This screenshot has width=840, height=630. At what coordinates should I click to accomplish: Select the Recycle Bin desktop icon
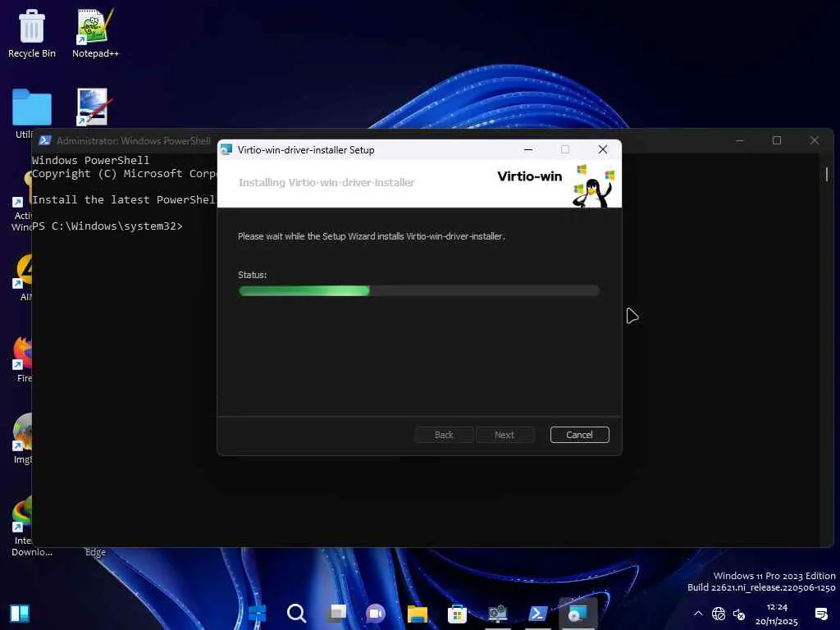[x=32, y=33]
